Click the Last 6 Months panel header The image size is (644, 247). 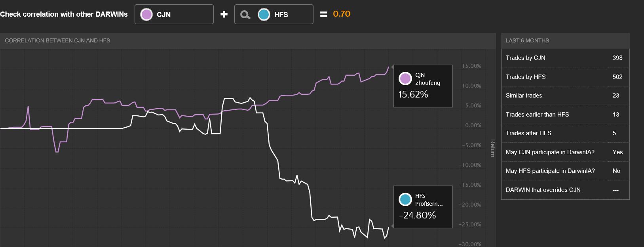[x=565, y=40]
